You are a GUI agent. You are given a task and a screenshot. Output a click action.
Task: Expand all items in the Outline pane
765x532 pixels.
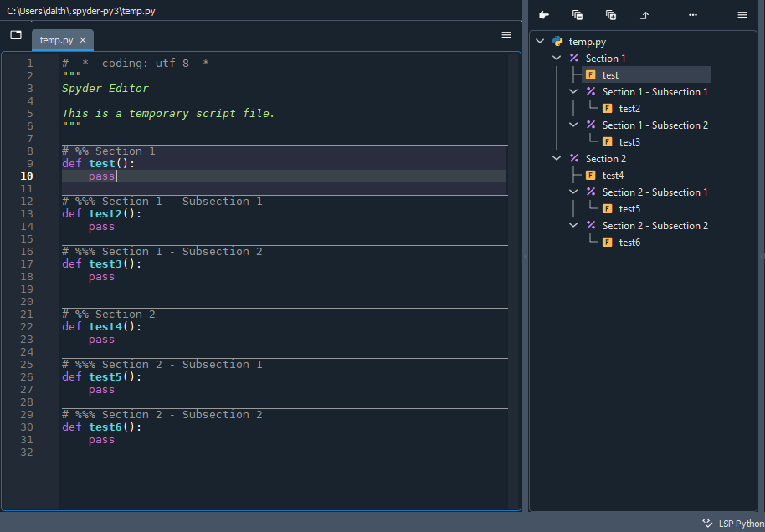(x=610, y=14)
